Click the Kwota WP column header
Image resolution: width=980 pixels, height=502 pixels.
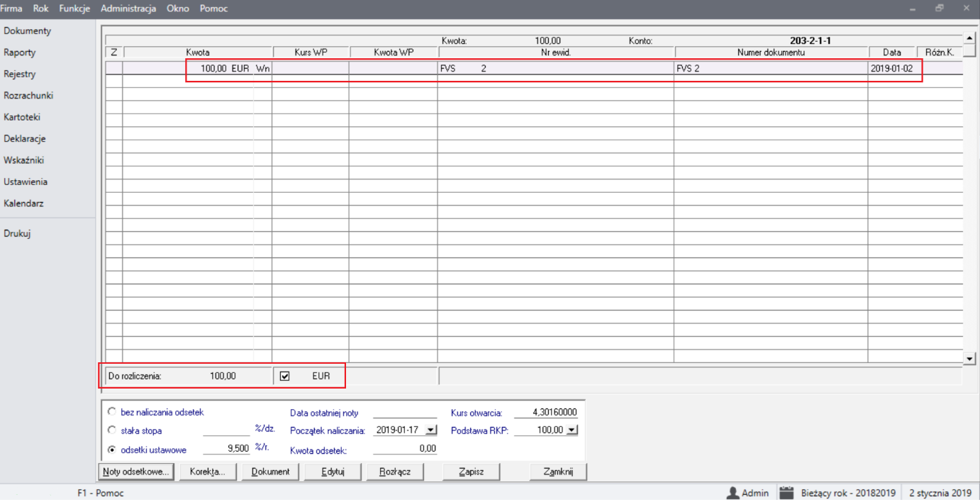[x=394, y=52]
